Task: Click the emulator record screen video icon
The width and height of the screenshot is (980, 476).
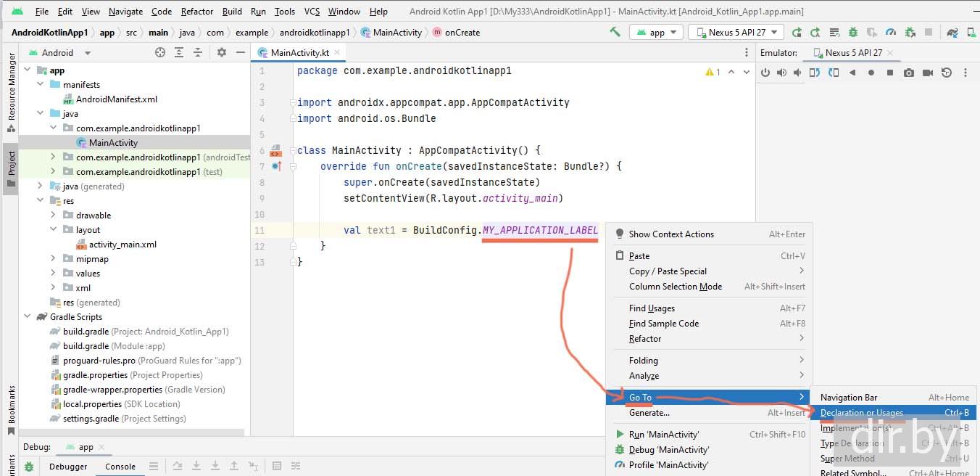Action: (927, 73)
